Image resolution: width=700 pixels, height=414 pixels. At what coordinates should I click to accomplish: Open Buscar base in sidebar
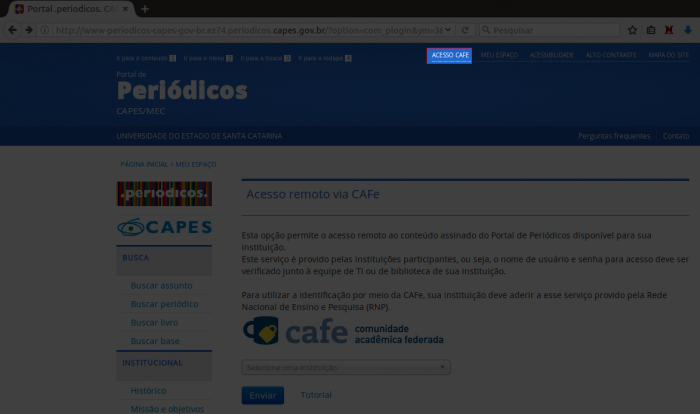155,341
